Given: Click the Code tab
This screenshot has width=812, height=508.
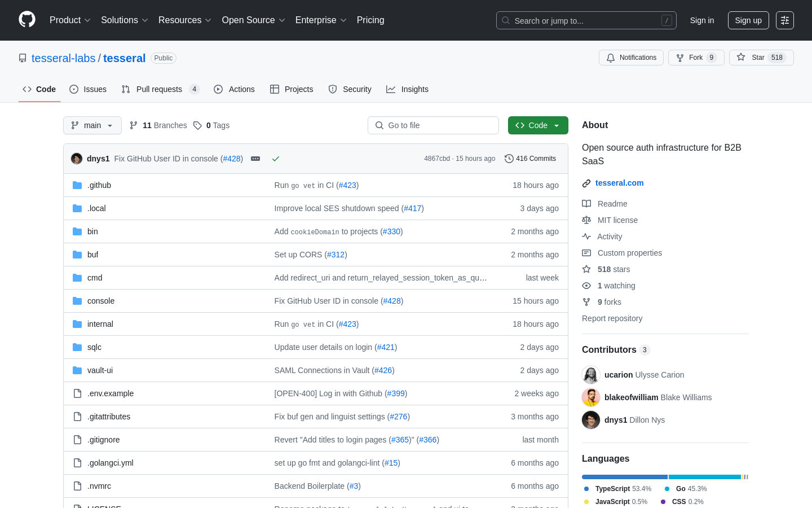Looking at the screenshot, I should [39, 89].
